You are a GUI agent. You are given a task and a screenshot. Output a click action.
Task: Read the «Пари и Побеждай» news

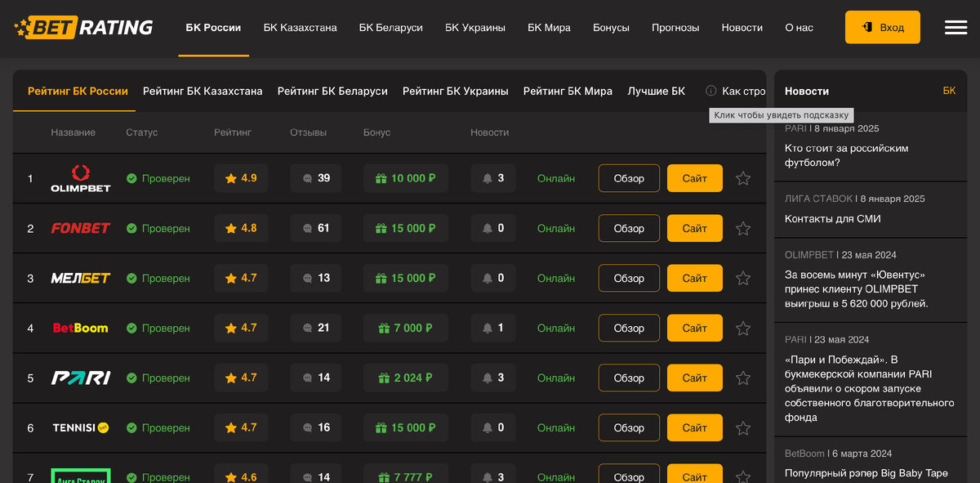(x=870, y=388)
